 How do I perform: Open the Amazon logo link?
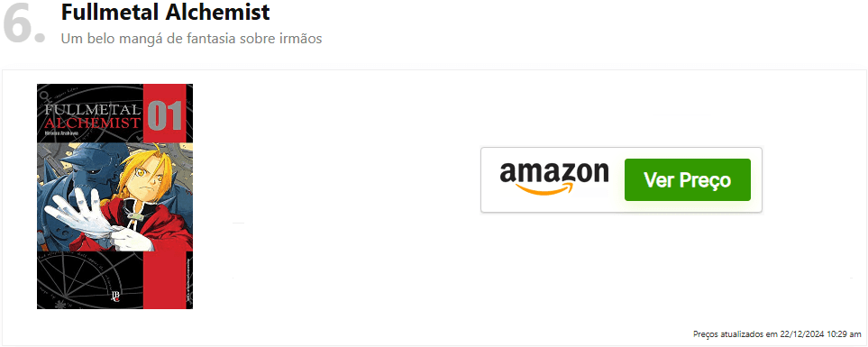[554, 177]
